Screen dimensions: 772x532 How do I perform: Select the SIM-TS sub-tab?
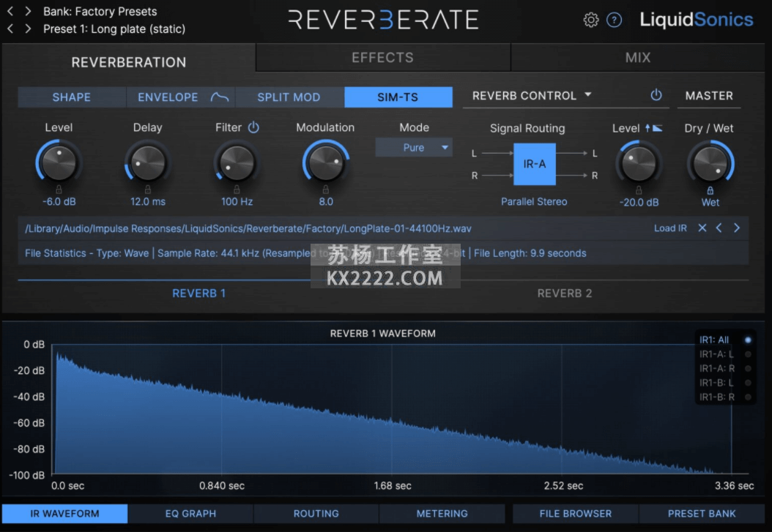(398, 97)
